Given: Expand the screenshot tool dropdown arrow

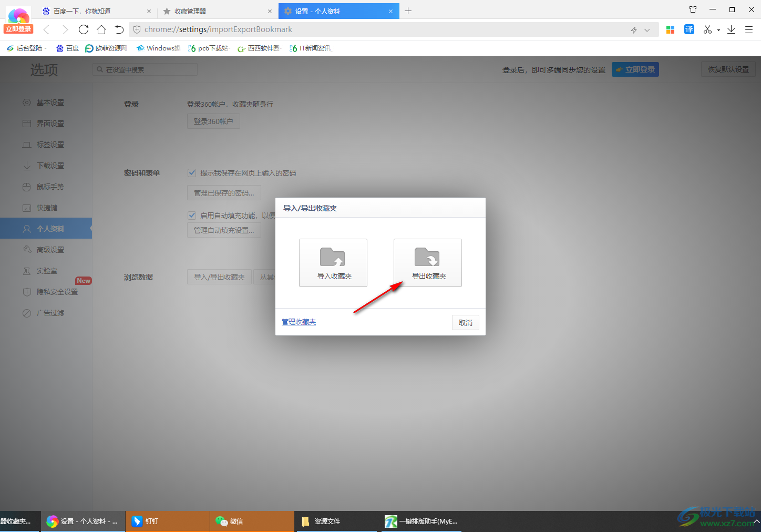Looking at the screenshot, I should tap(718, 30).
